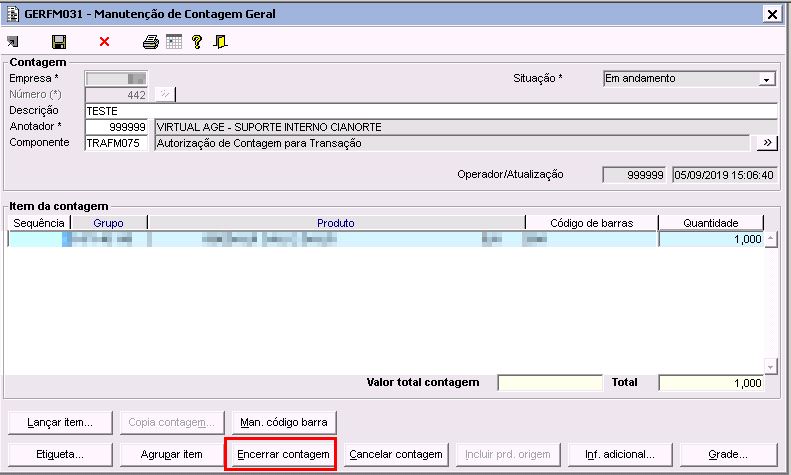Click the Total field showing 1,000
The image size is (791, 475).
pos(711,383)
